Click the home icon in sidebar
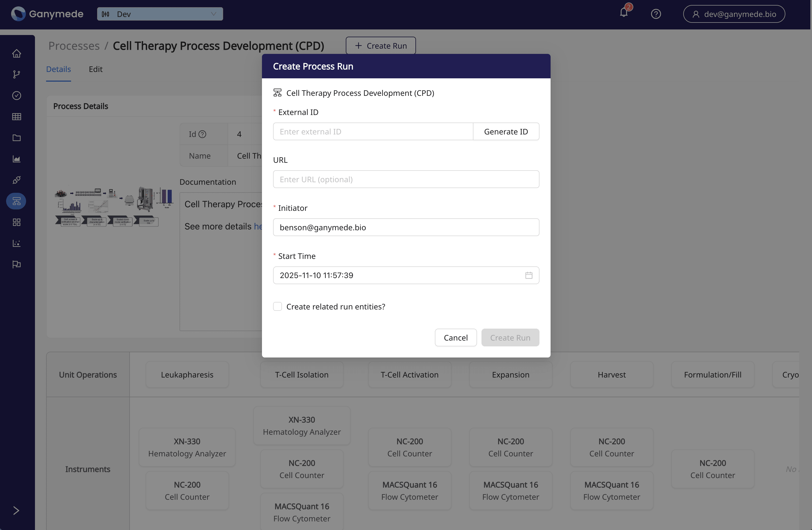The image size is (812, 530). [16, 54]
